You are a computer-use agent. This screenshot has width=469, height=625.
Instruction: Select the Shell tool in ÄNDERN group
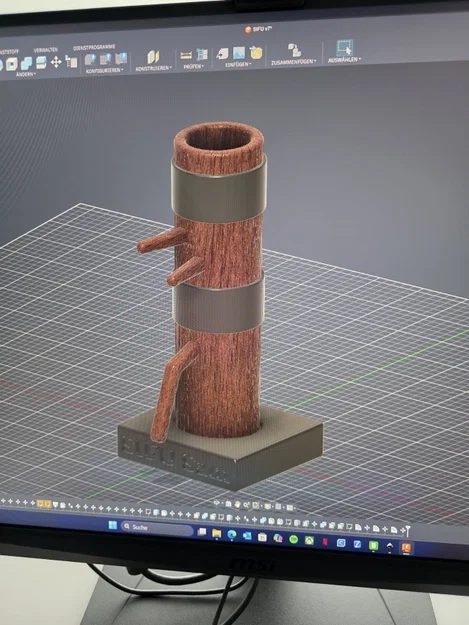click(x=12, y=64)
